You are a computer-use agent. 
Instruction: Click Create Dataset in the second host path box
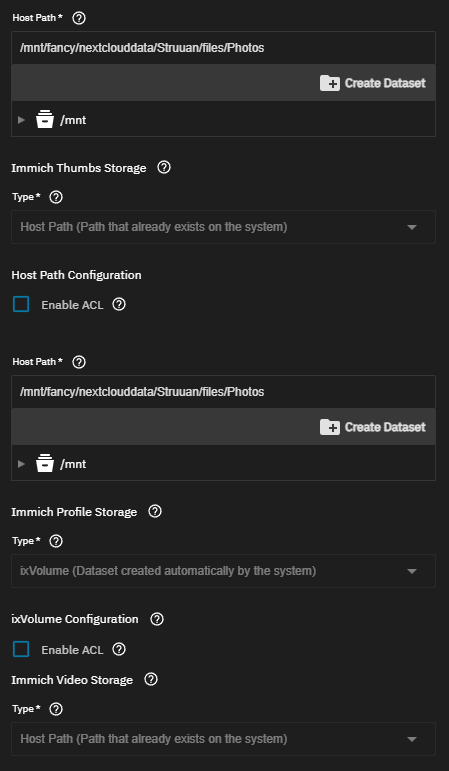coord(372,427)
